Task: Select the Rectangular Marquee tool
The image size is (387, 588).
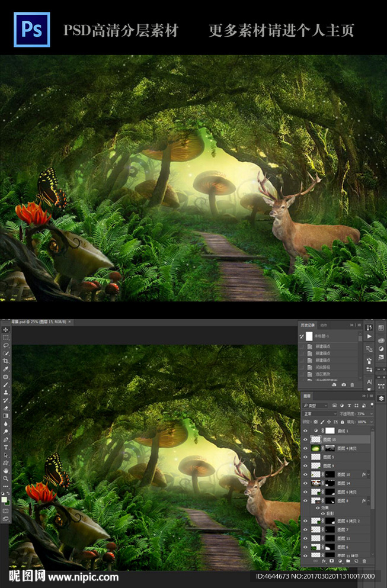Action: pos(6,338)
